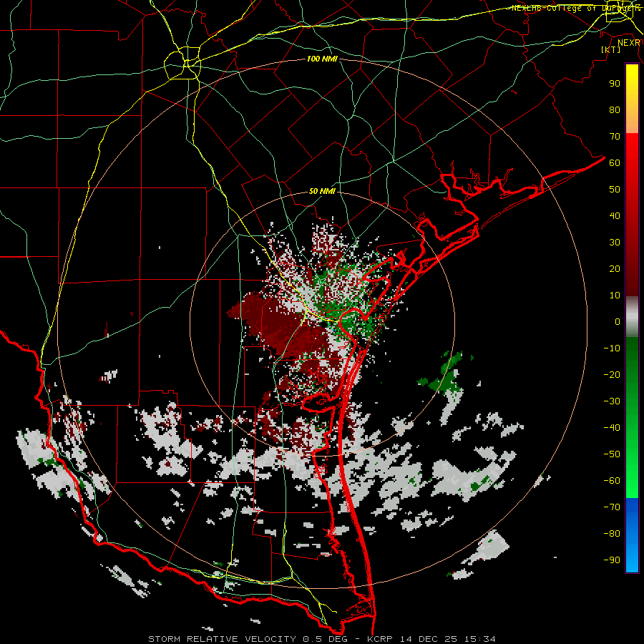The width and height of the screenshot is (644, 644).
Task: Click the 50 NMI range ring label
Action: [x=322, y=191]
